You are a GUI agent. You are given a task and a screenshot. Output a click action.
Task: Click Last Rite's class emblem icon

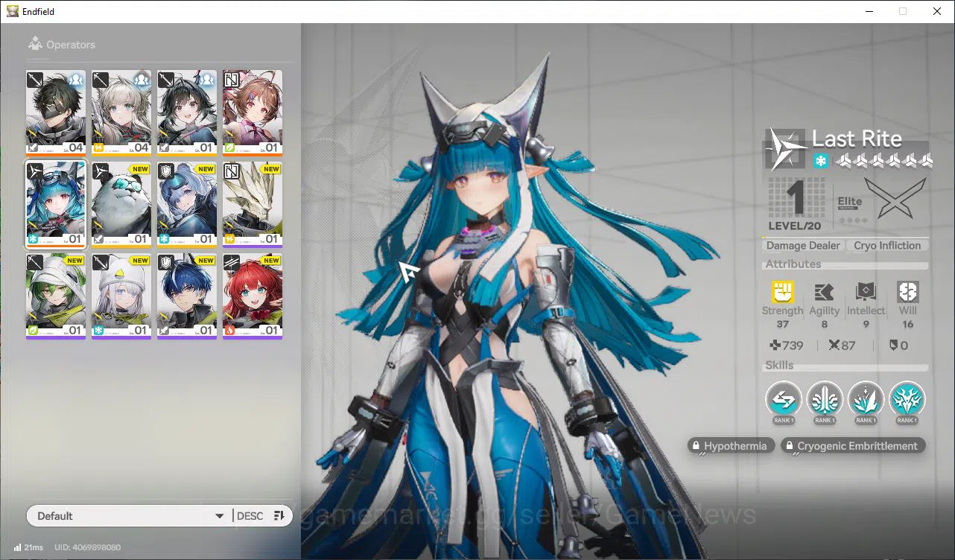(786, 147)
